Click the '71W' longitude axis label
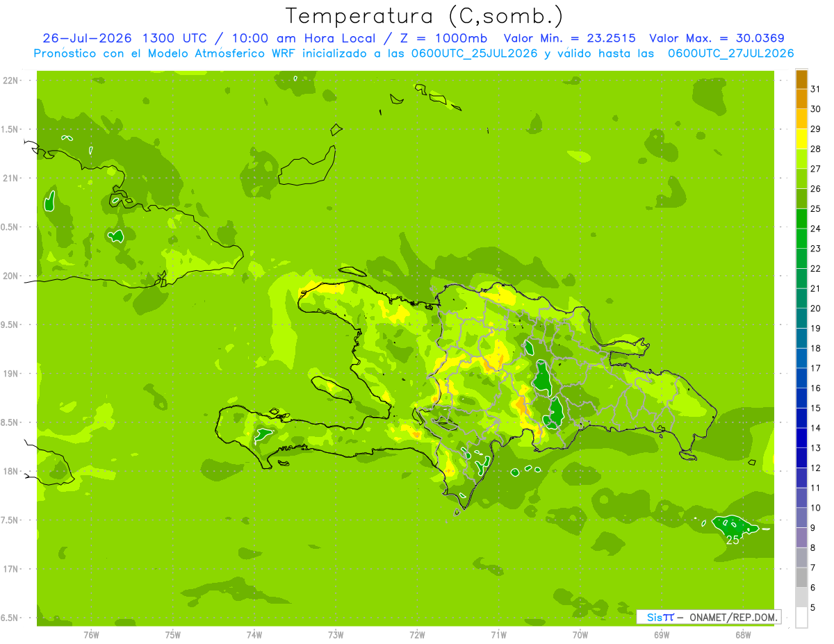Image resolution: width=834 pixels, height=644 pixels. click(498, 636)
